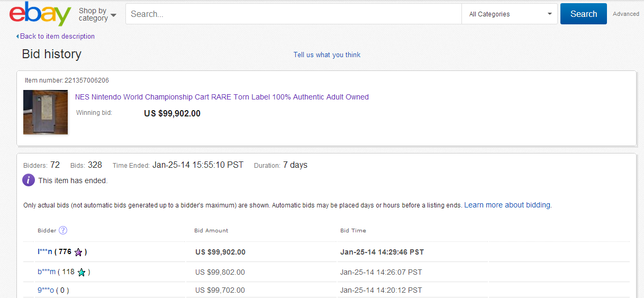644x298 pixels.
Task: Go back to item description
Action: pyautogui.click(x=57, y=37)
